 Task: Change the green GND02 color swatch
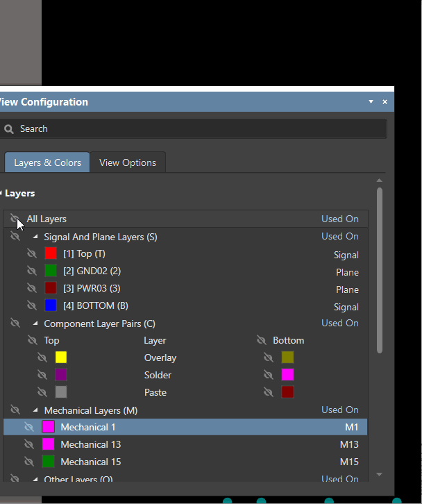(51, 271)
